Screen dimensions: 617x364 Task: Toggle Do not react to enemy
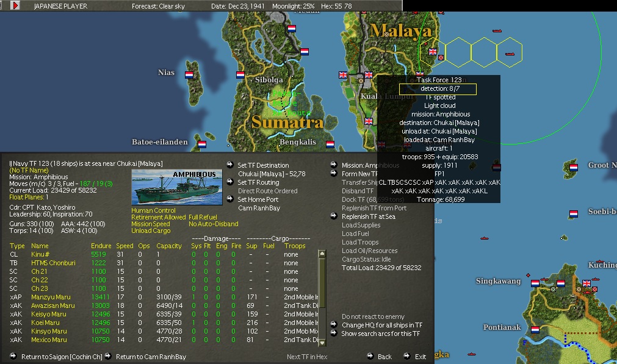(373, 316)
